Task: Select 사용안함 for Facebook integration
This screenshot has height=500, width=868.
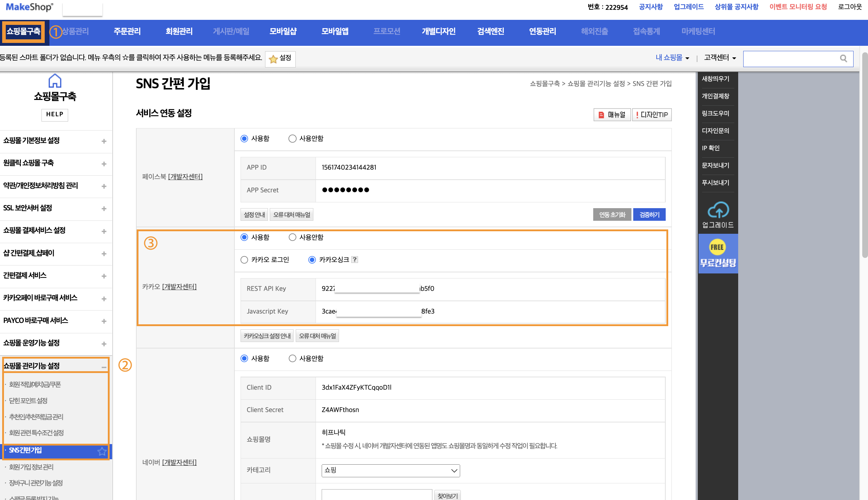Action: [x=292, y=139]
